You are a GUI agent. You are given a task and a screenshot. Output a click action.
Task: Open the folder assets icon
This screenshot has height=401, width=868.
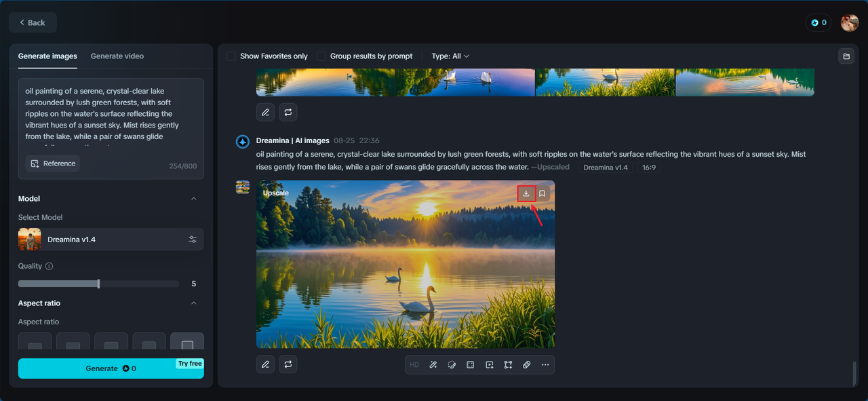846,56
